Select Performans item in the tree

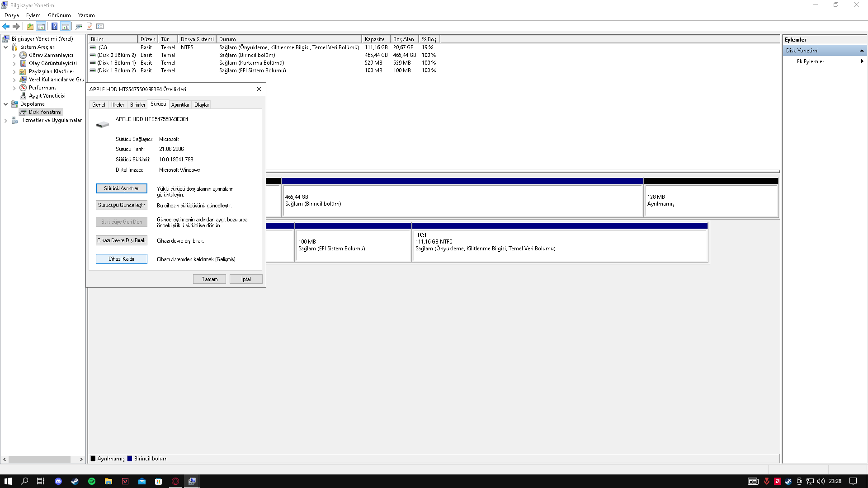point(42,88)
